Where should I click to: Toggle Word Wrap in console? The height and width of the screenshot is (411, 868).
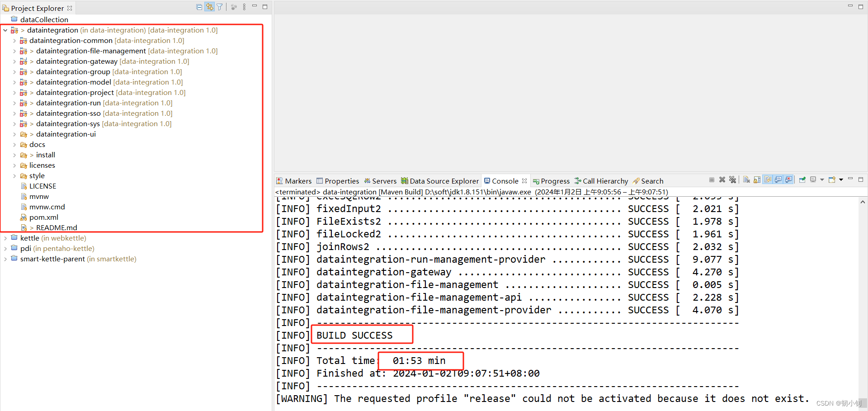coord(768,180)
